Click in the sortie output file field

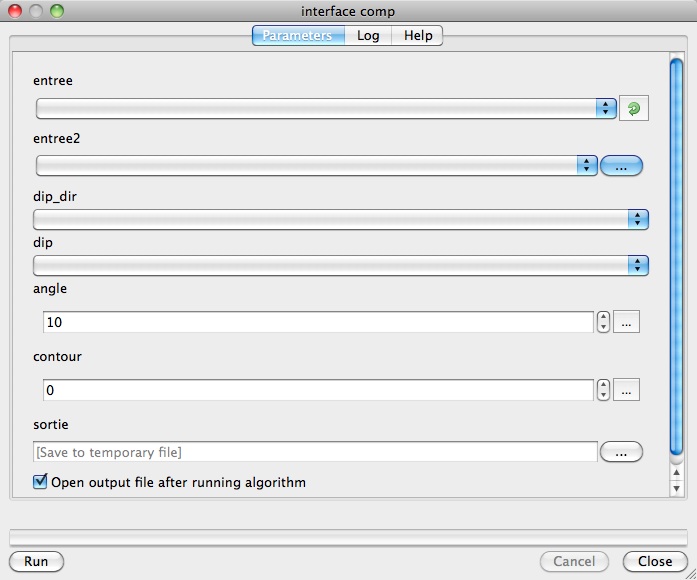point(315,453)
